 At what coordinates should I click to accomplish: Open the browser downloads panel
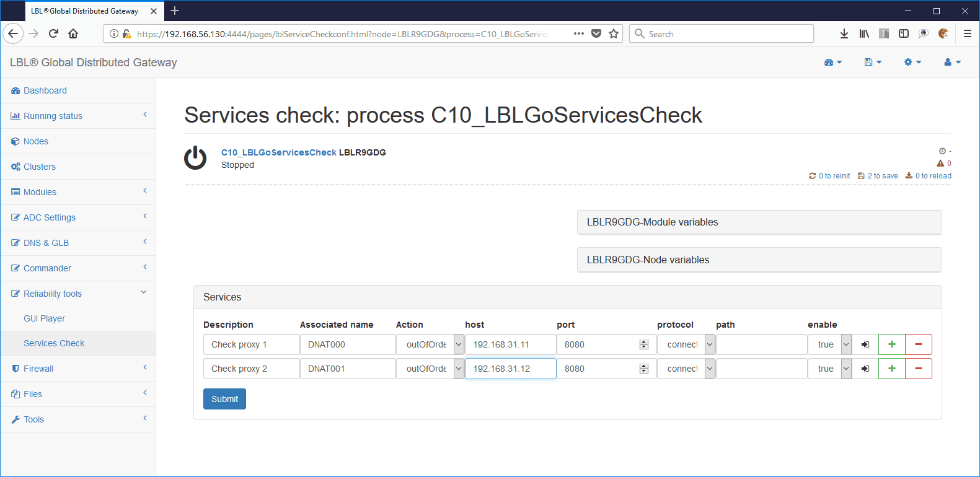click(x=844, y=33)
